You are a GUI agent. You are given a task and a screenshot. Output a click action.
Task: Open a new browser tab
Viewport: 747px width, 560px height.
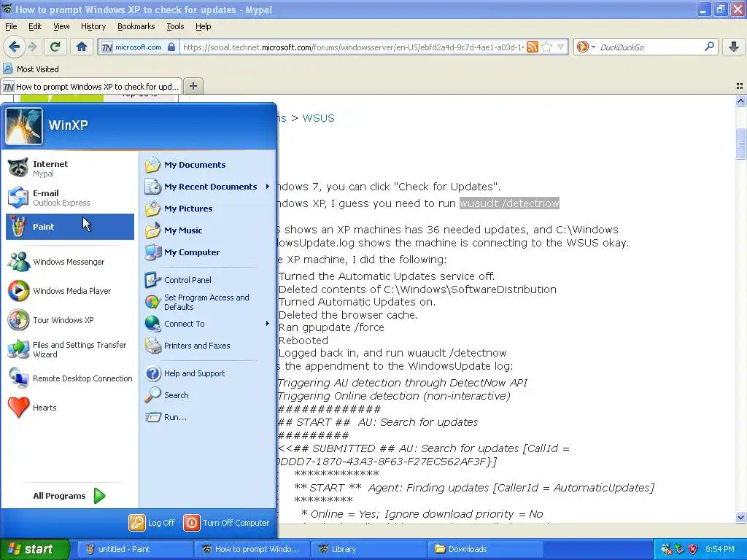click(193, 86)
